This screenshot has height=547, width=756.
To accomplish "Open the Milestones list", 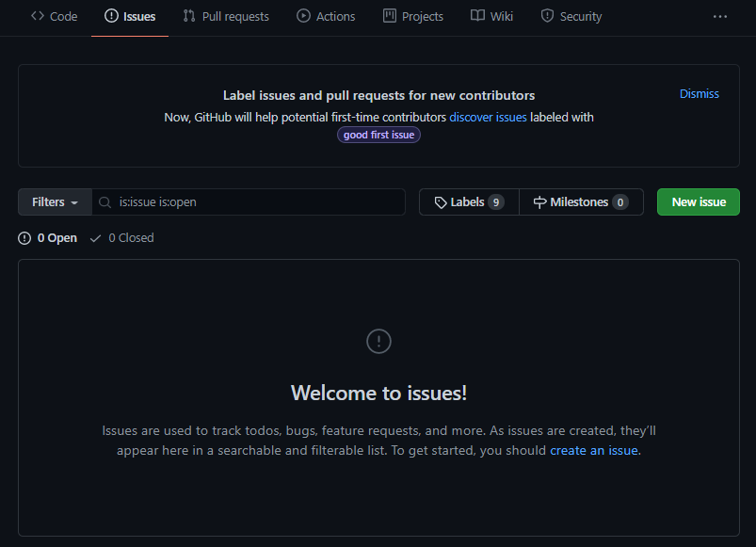I will pyautogui.click(x=581, y=201).
